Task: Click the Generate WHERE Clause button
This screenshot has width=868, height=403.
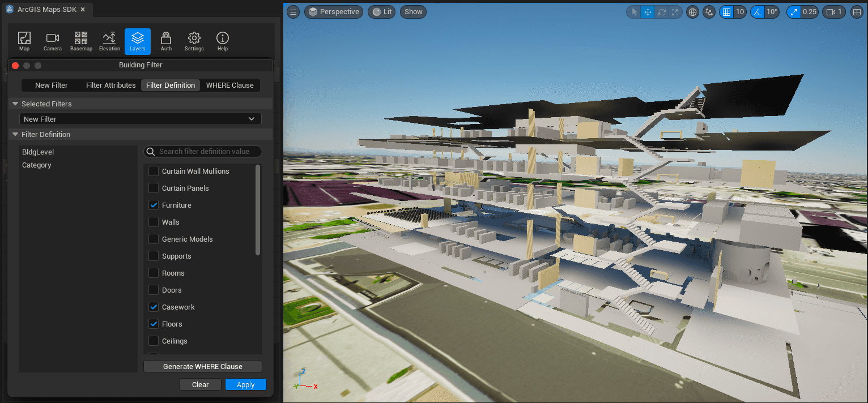Action: (x=202, y=366)
